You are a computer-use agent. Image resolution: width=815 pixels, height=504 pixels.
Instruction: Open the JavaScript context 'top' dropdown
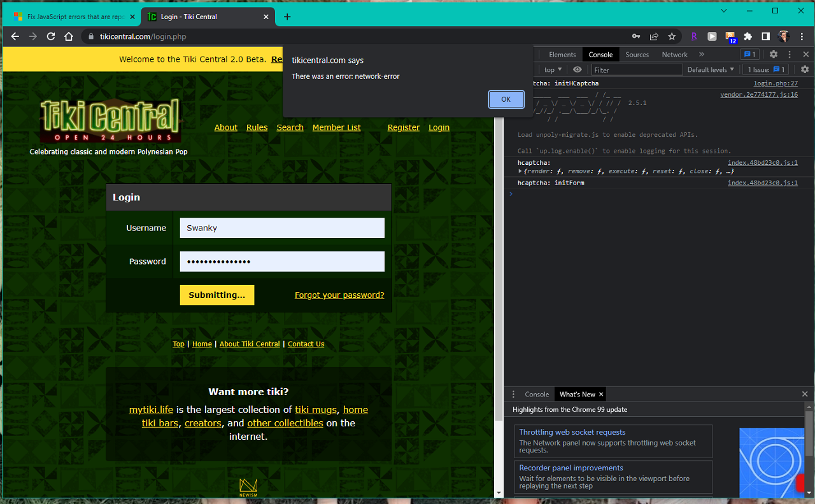553,69
